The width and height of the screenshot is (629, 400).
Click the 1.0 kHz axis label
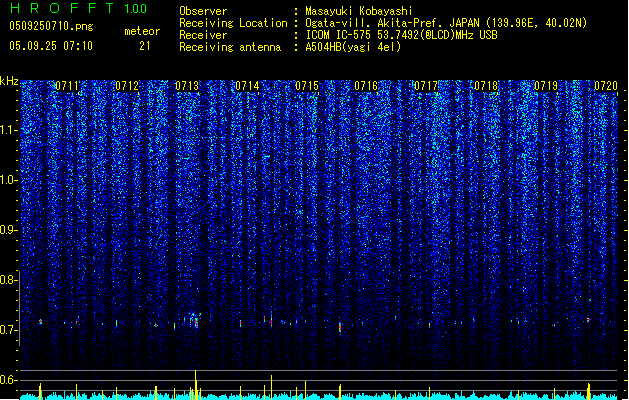tap(9, 180)
